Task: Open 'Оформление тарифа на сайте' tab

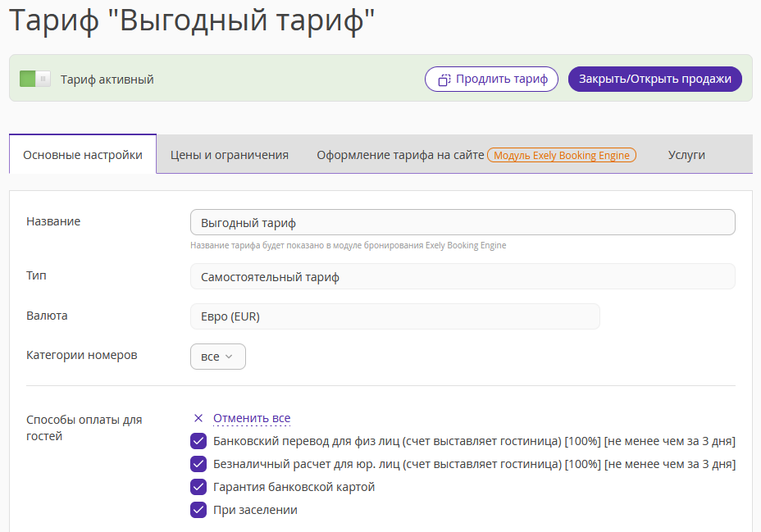Action: [x=400, y=155]
